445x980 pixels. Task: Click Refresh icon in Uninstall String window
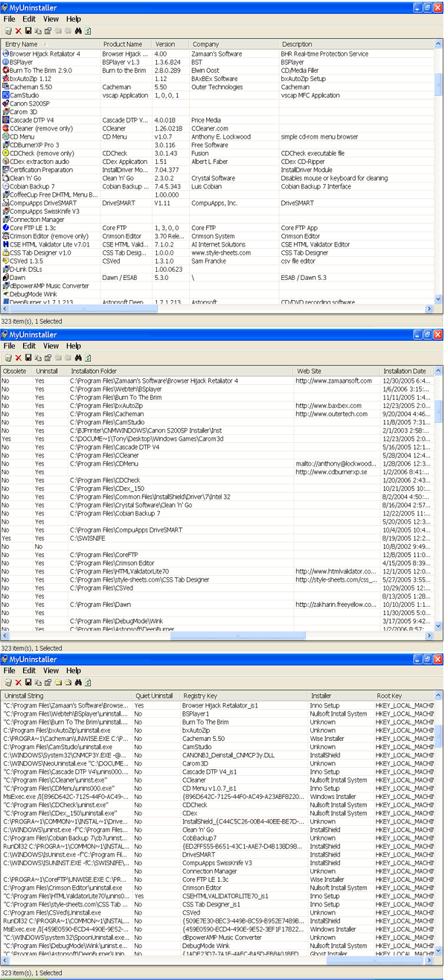88,682
